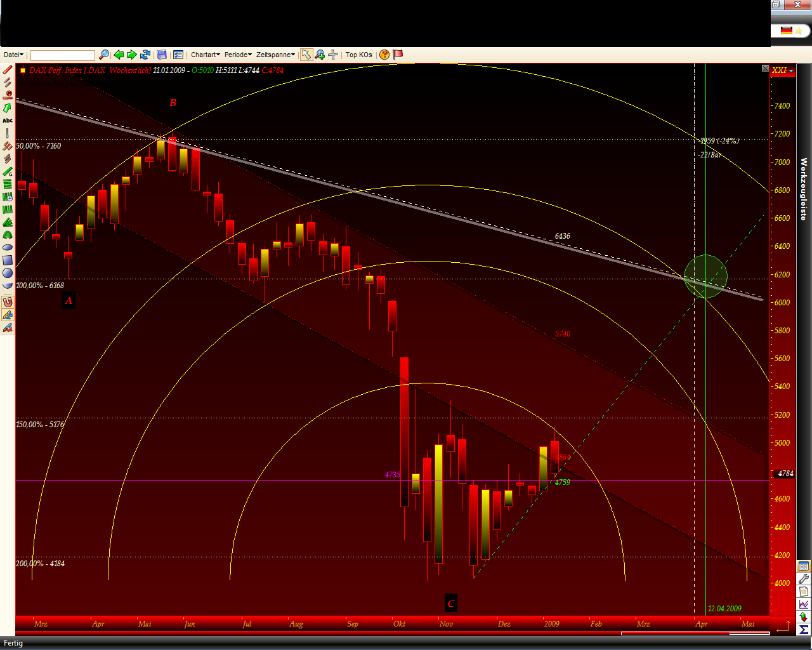
Task: Focus the symbol search input field
Action: pos(63,55)
